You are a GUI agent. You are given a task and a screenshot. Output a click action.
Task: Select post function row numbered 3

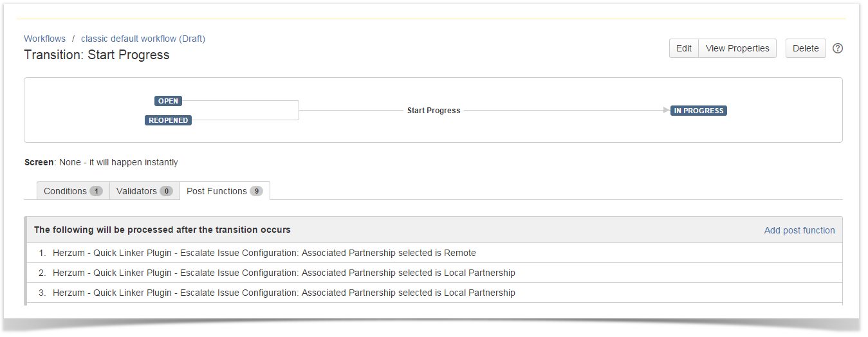click(283, 293)
